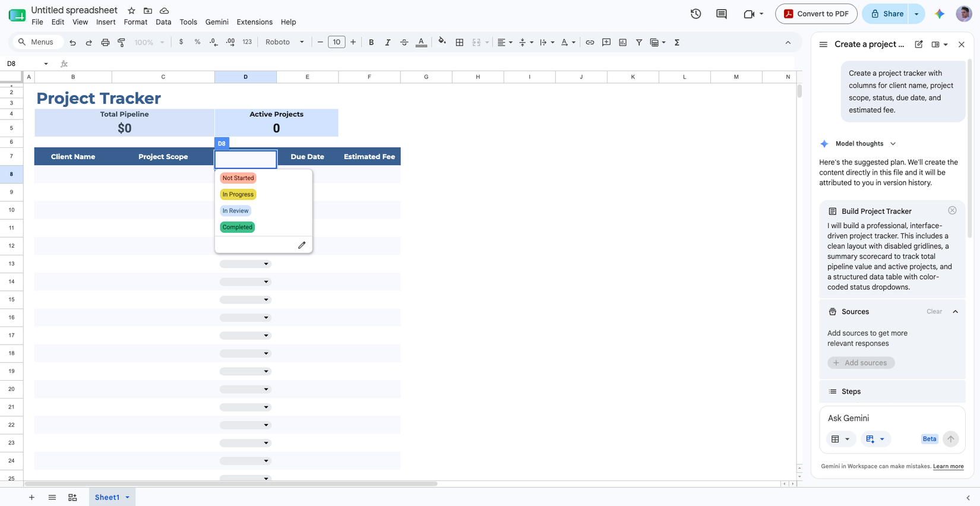
Task: Click Add sources button
Action: [x=861, y=363]
